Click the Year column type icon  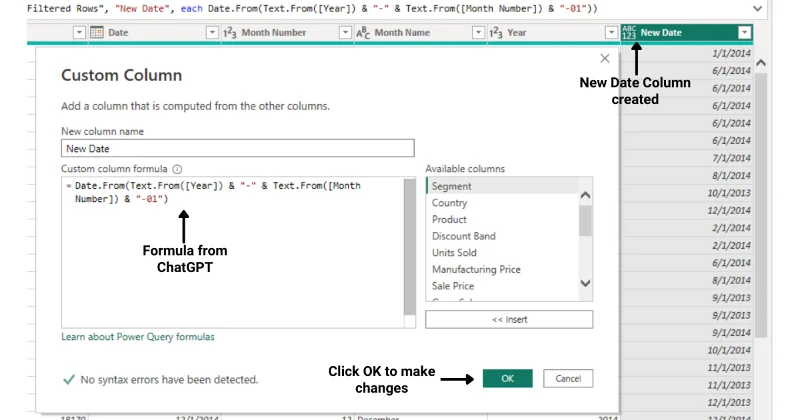point(496,33)
